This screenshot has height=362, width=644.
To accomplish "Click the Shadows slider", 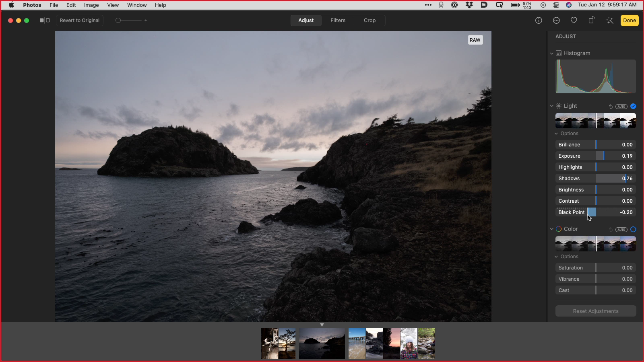I will (x=596, y=179).
